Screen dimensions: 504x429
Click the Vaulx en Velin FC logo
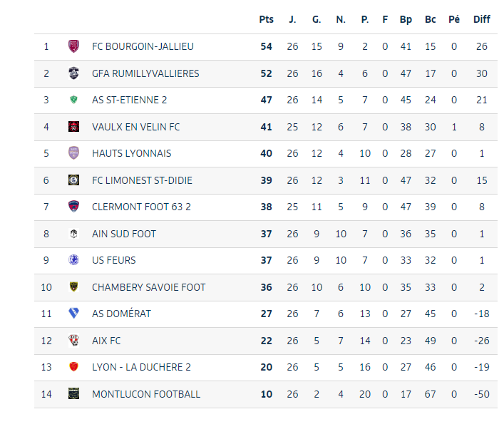73,127
